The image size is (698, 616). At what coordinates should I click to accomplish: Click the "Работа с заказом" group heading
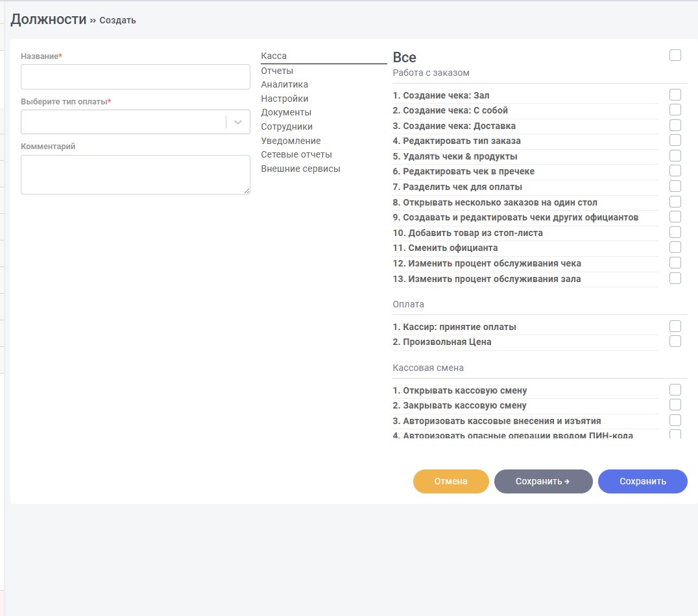coord(431,73)
